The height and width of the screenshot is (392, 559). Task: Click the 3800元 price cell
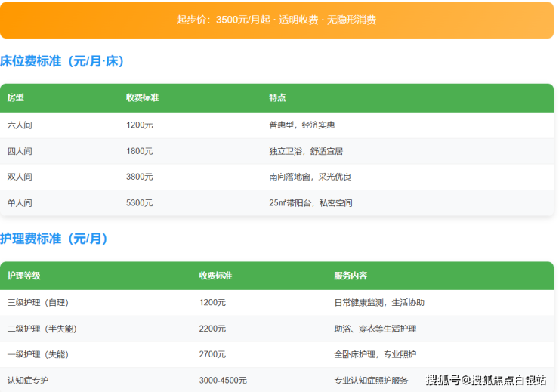pyautogui.click(x=139, y=177)
